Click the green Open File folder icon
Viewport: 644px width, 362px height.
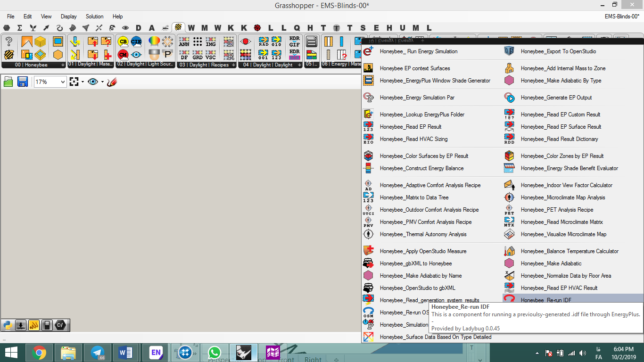coord(8,82)
